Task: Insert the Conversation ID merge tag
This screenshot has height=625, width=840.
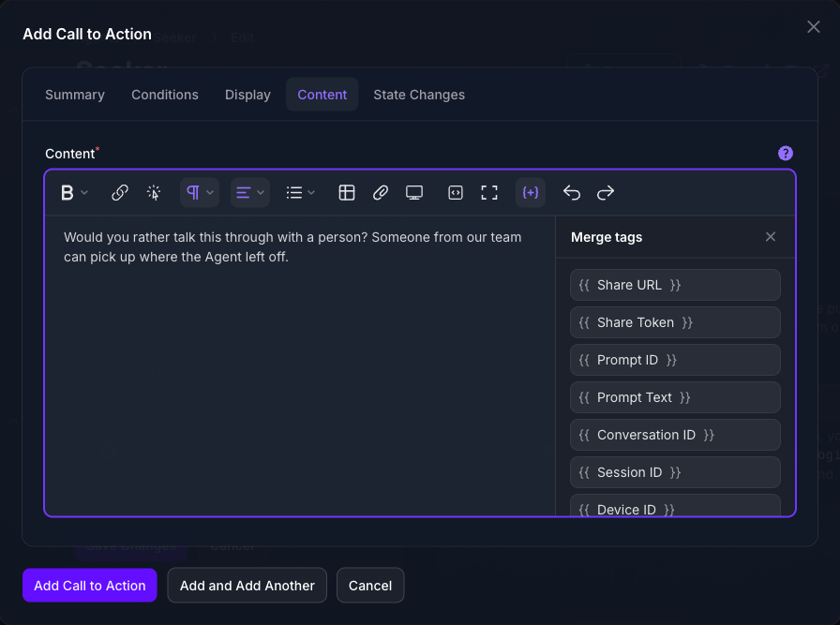Action: pyautogui.click(x=675, y=435)
